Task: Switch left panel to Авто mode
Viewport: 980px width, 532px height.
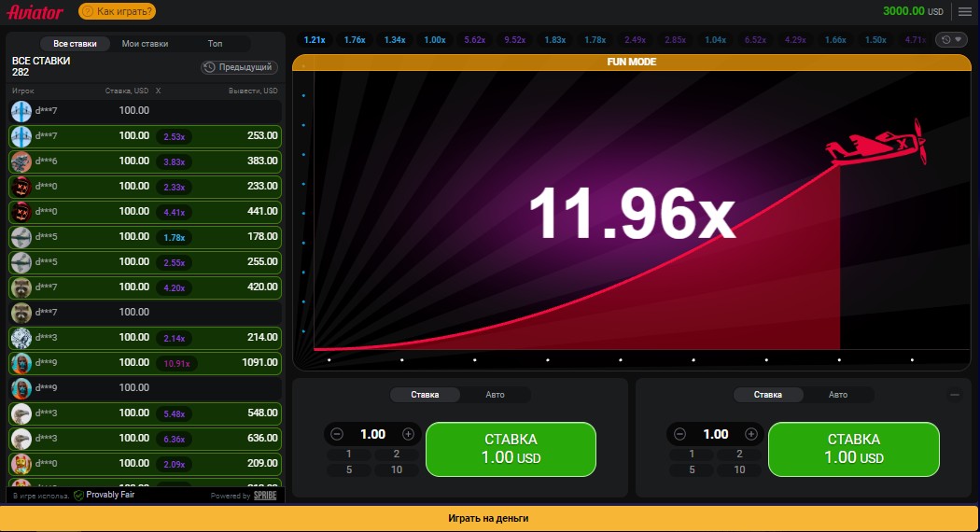Action: click(x=495, y=395)
